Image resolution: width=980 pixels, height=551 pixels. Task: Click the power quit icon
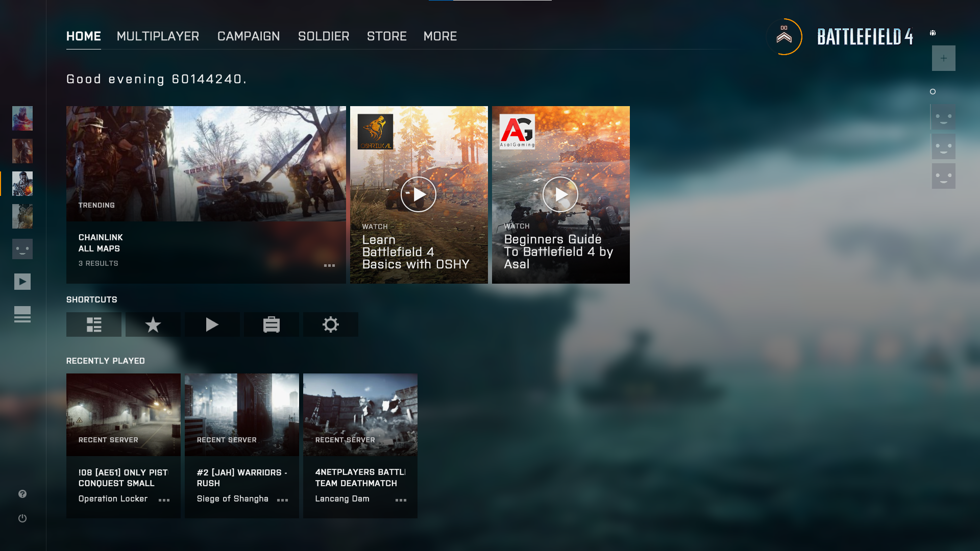[22, 518]
